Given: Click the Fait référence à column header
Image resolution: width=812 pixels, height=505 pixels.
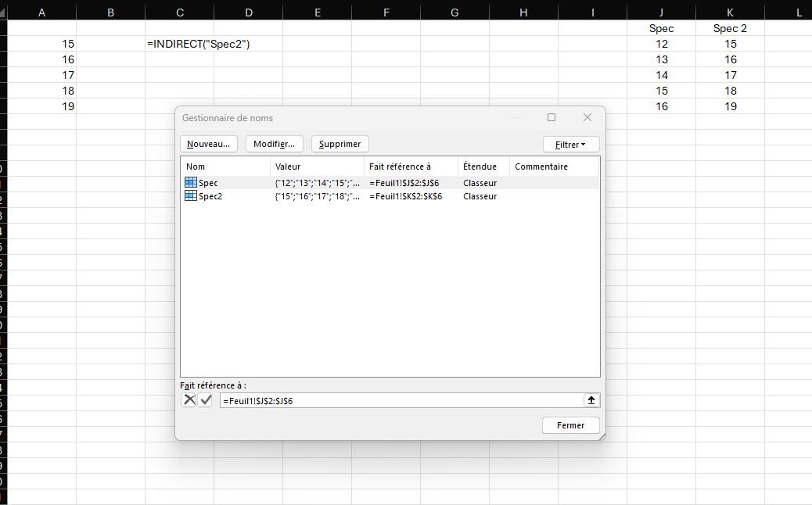Looking at the screenshot, I should click(411, 167).
